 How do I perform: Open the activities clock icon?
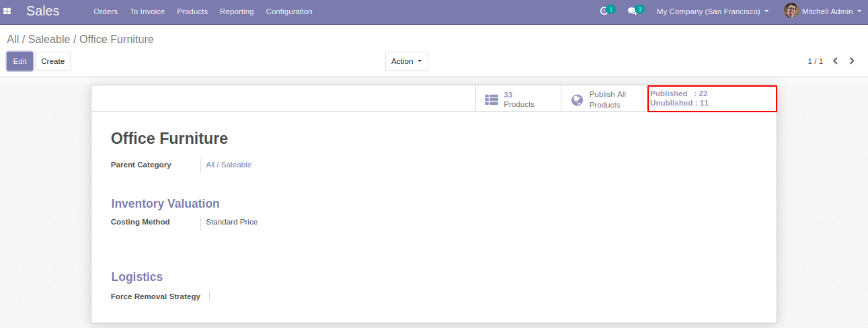[604, 11]
